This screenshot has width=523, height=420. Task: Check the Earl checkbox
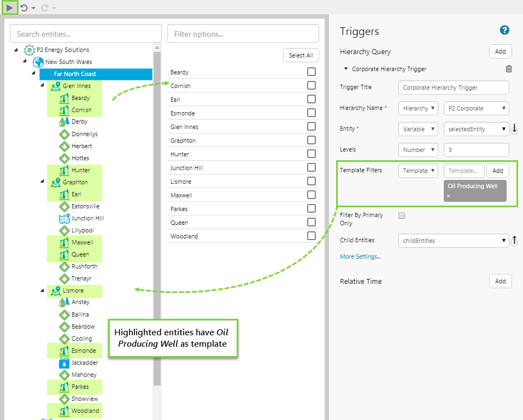point(311,99)
